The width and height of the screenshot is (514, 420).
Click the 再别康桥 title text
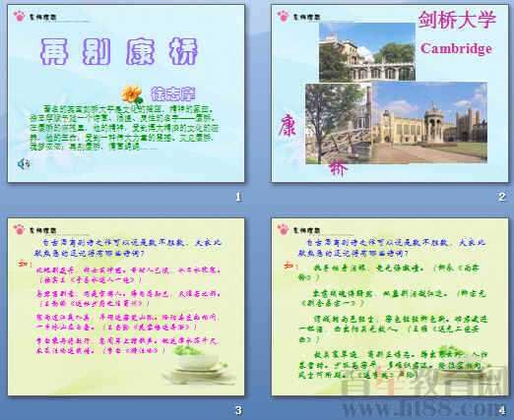119,51
